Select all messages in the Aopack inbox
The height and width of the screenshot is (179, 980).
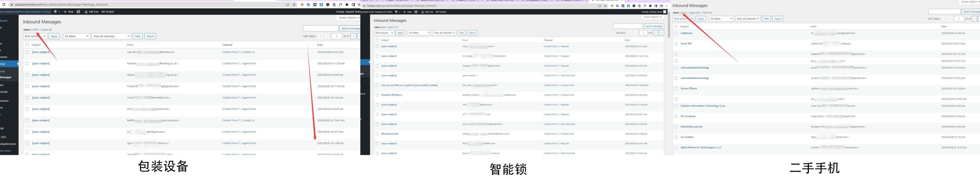pyautogui.click(x=27, y=45)
